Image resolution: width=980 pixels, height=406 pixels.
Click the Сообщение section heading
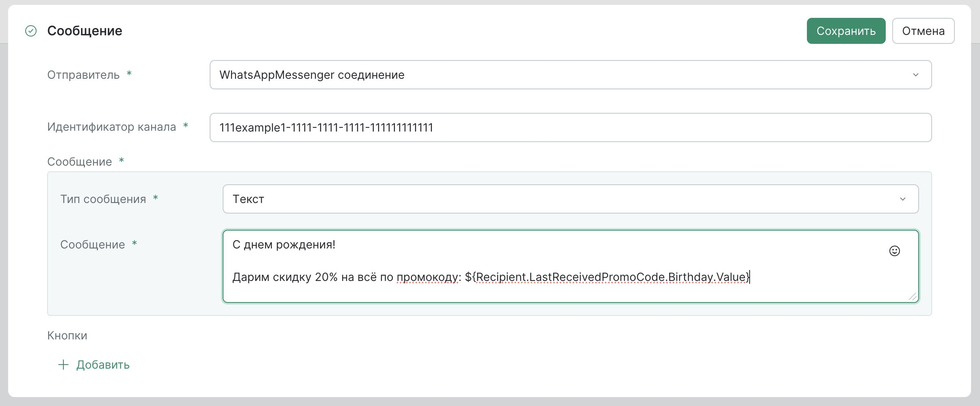[x=85, y=31]
